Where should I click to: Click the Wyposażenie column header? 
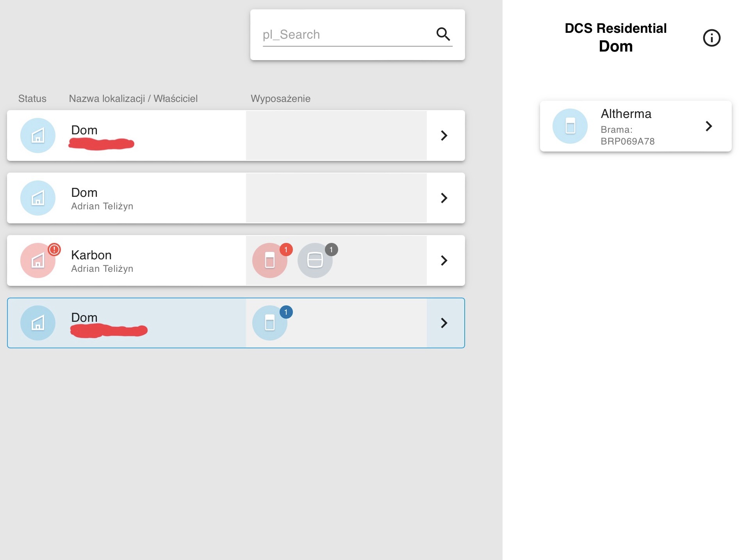coord(280,98)
